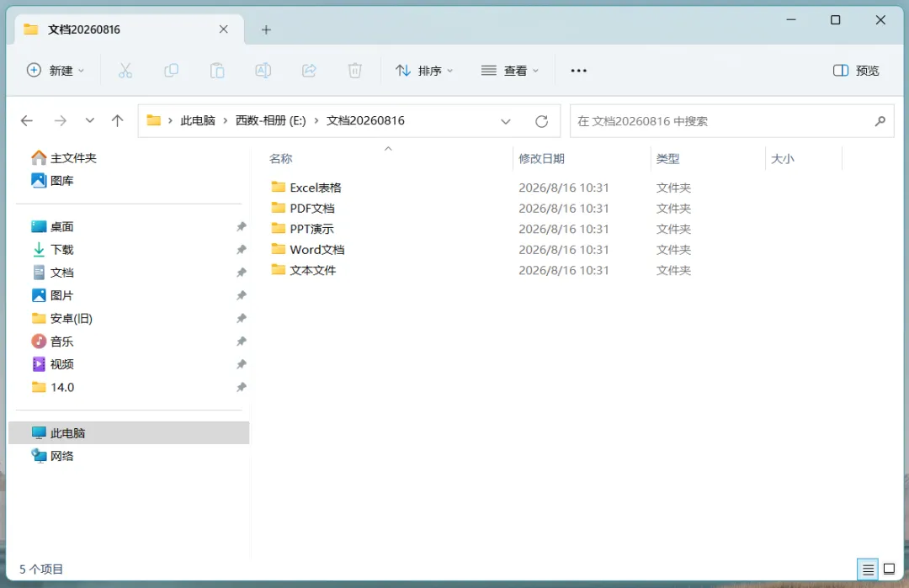The image size is (909, 588).
Task: Click the folder icon of Word文档
Action: tap(279, 249)
